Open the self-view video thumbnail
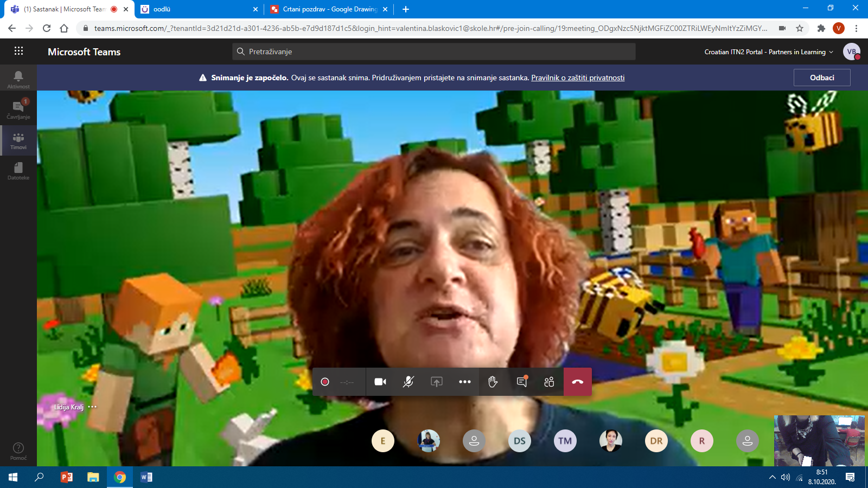Image resolution: width=868 pixels, height=488 pixels. pyautogui.click(x=819, y=441)
